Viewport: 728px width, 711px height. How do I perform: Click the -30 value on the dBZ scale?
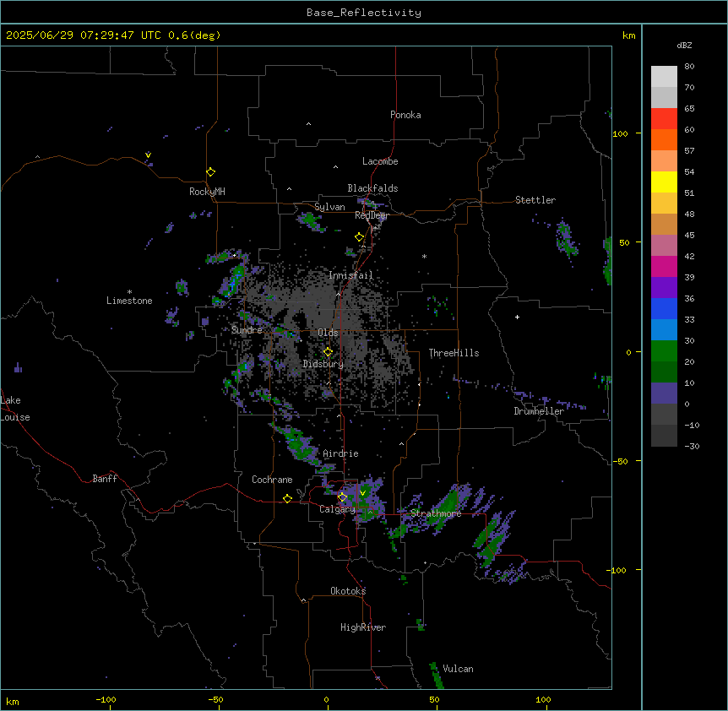point(693,446)
